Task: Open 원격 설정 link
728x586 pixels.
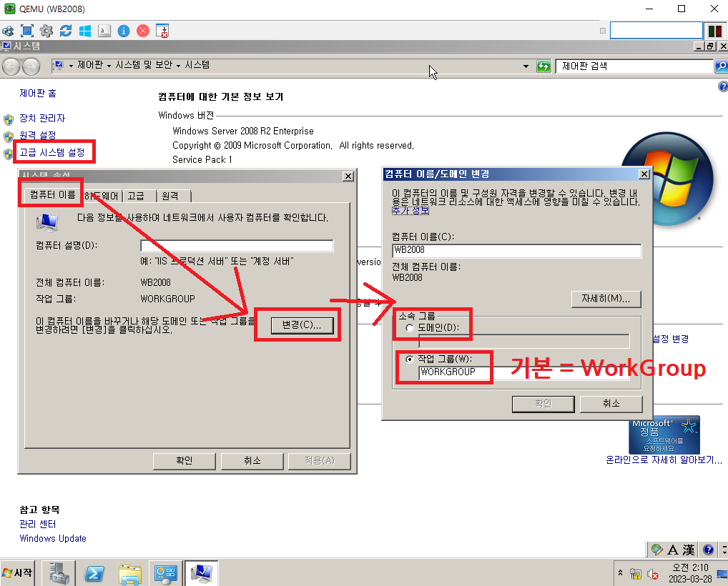Action: 38,135
